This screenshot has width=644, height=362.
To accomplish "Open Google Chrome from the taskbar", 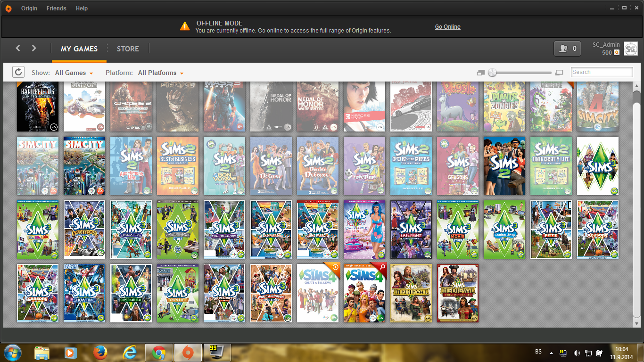I will click(x=159, y=353).
